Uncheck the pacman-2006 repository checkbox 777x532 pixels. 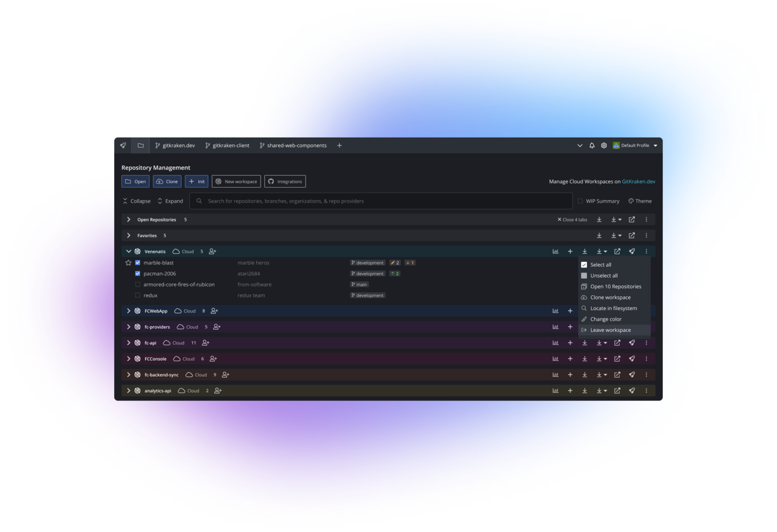(138, 274)
